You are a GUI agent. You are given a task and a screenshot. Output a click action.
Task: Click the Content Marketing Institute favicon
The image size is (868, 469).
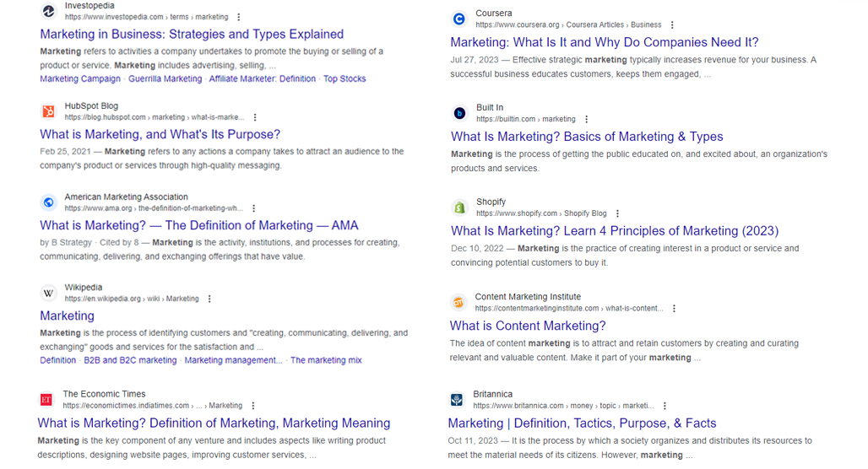pyautogui.click(x=458, y=303)
